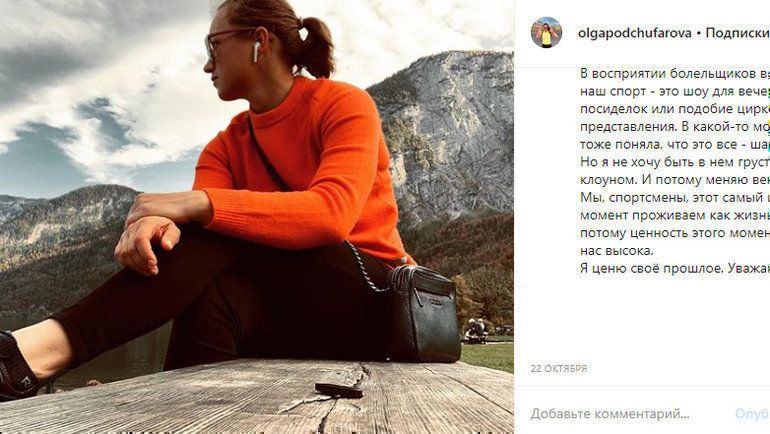Screen dimensions: 770x434
Task: Click the word 'клоуном' in the caption
Action: coord(607,180)
